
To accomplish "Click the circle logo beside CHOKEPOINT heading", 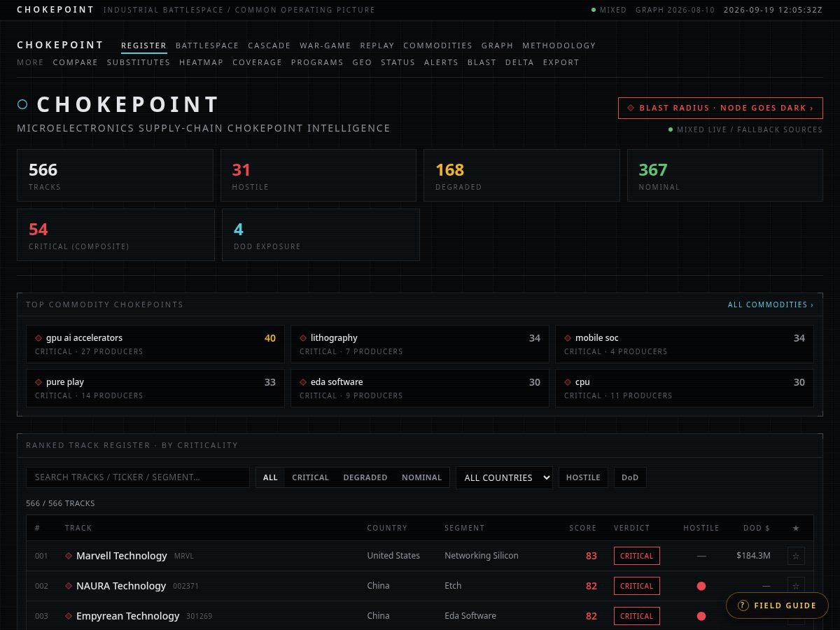I will [x=22, y=104].
